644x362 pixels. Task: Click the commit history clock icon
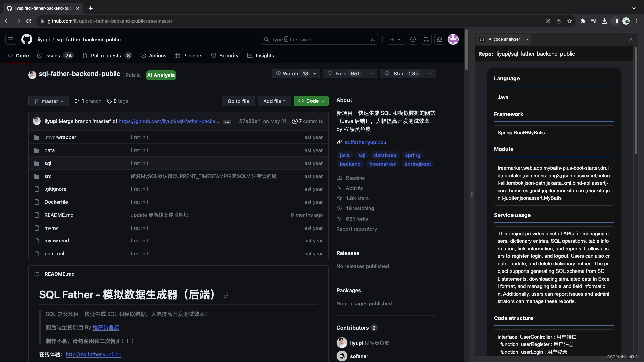coord(294,121)
